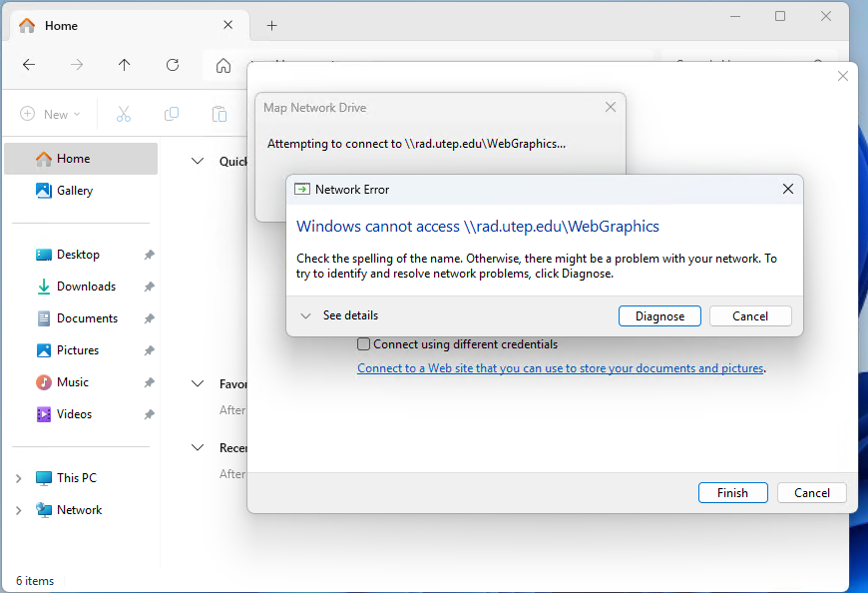Close the Map Network Drive progress dialog
Viewport: 868px width, 593px height.
[611, 107]
